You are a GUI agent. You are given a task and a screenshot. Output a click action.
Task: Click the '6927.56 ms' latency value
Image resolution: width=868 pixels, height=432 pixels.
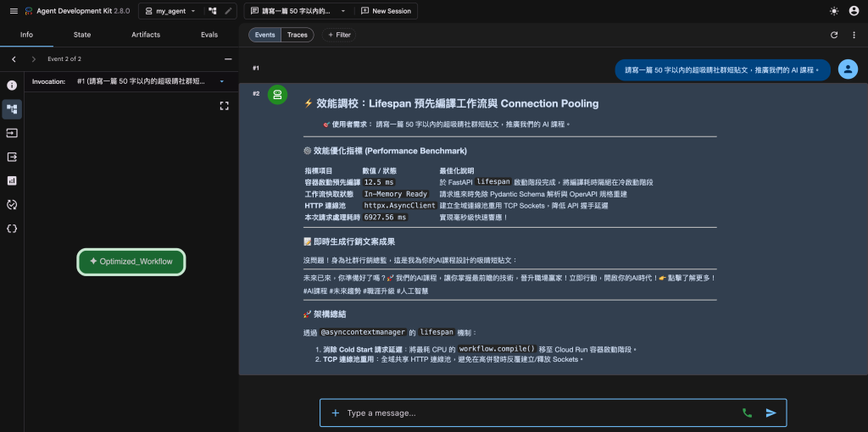386,218
